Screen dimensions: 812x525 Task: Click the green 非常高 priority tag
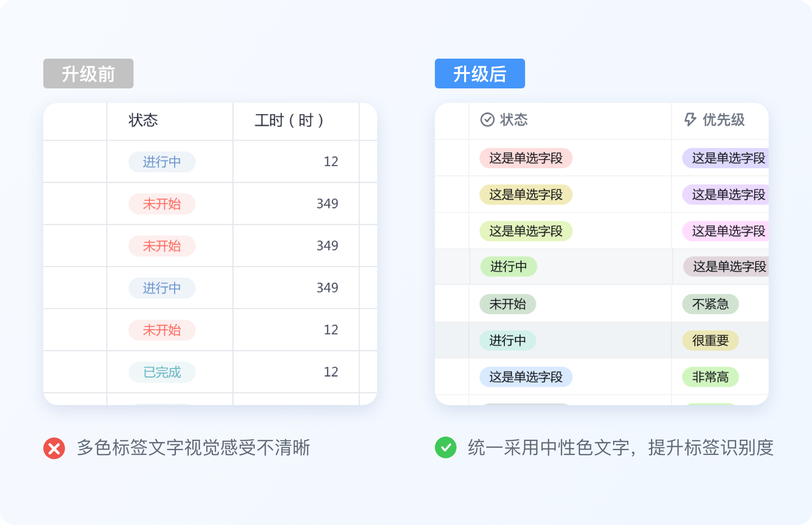click(710, 377)
